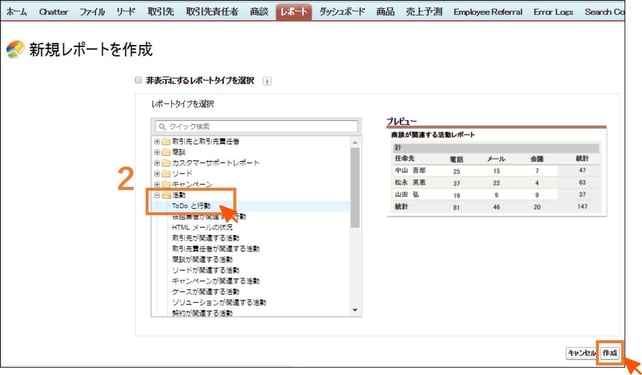
Task: Go to the 商品 tab
Action: 385,12
